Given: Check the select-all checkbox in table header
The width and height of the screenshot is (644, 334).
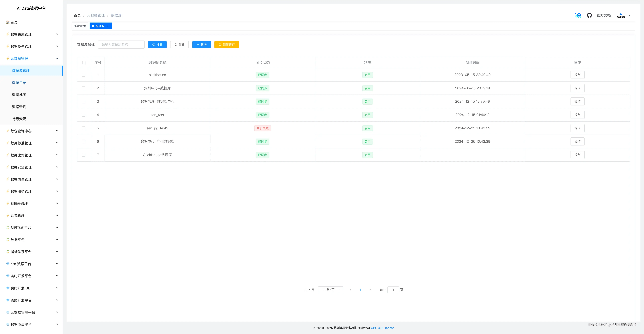Looking at the screenshot, I should 84,63.
